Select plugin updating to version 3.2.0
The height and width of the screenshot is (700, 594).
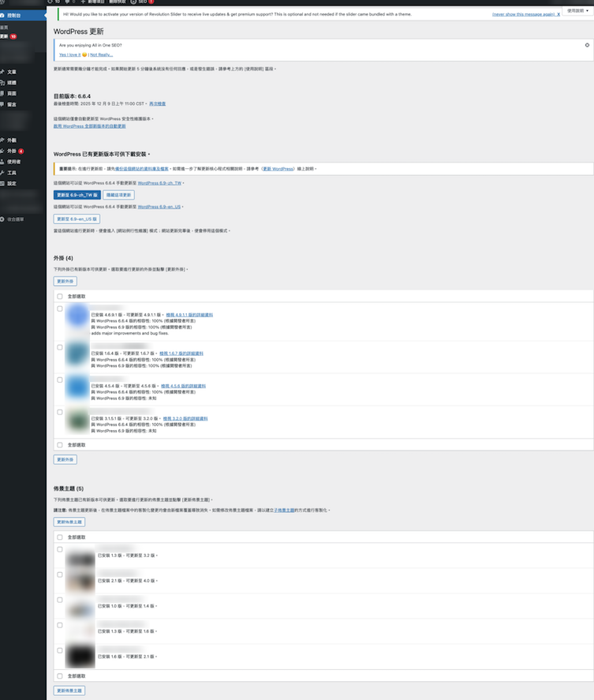(x=60, y=413)
